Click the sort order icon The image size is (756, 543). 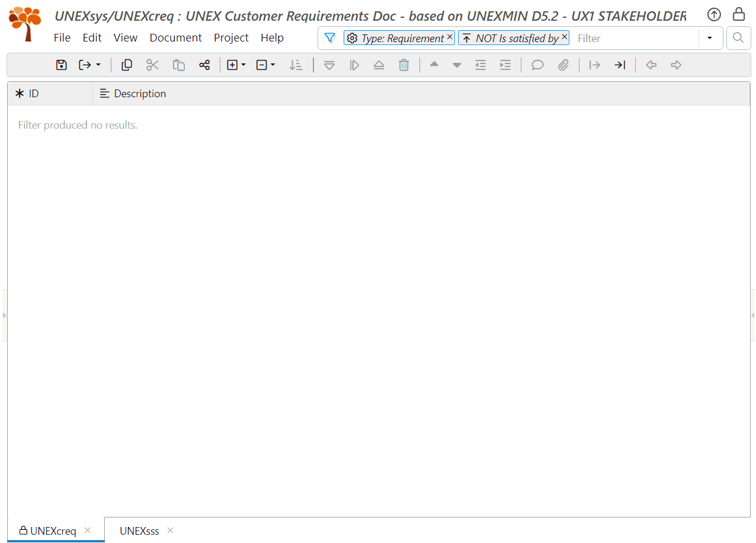pyautogui.click(x=296, y=65)
